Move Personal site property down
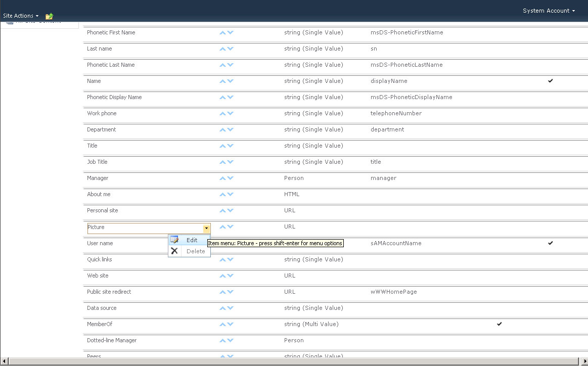 tap(230, 210)
